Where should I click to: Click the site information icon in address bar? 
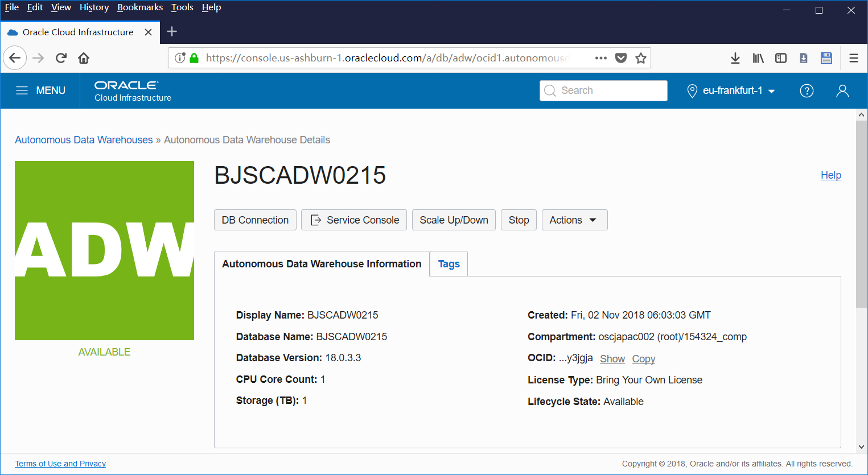[180, 58]
